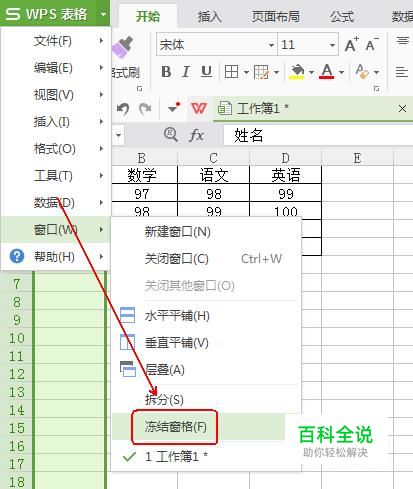Screen dimensions: 413x489
Task: Click the Tile Vertically icon
Action: tap(127, 342)
